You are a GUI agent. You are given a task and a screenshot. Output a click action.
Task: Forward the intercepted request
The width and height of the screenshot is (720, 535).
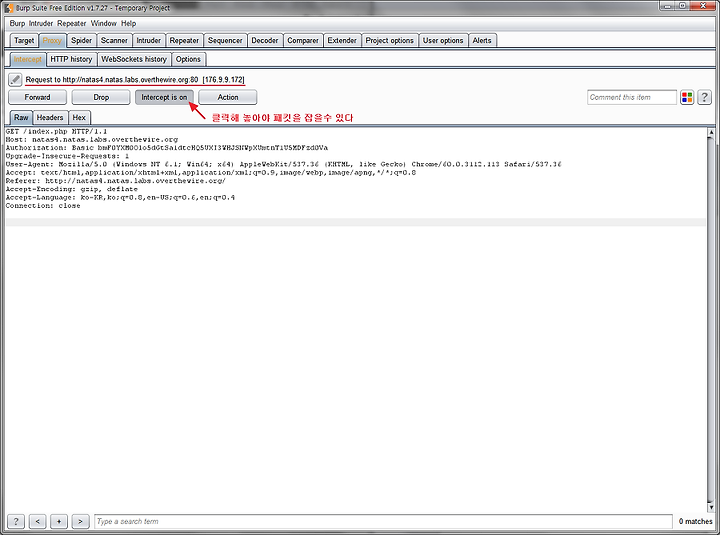pos(37,97)
